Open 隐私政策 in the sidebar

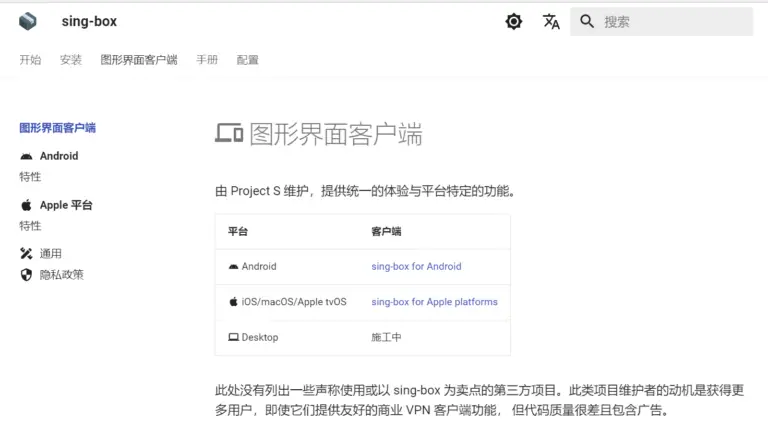61,274
